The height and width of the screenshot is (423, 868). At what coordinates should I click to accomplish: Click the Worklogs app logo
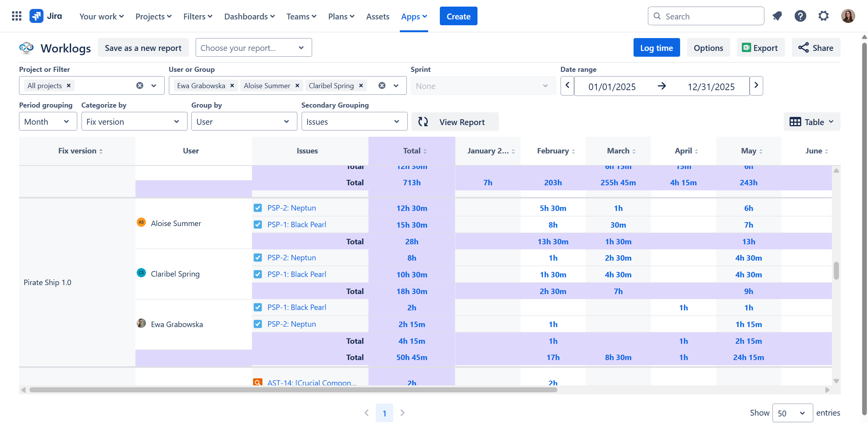click(26, 48)
